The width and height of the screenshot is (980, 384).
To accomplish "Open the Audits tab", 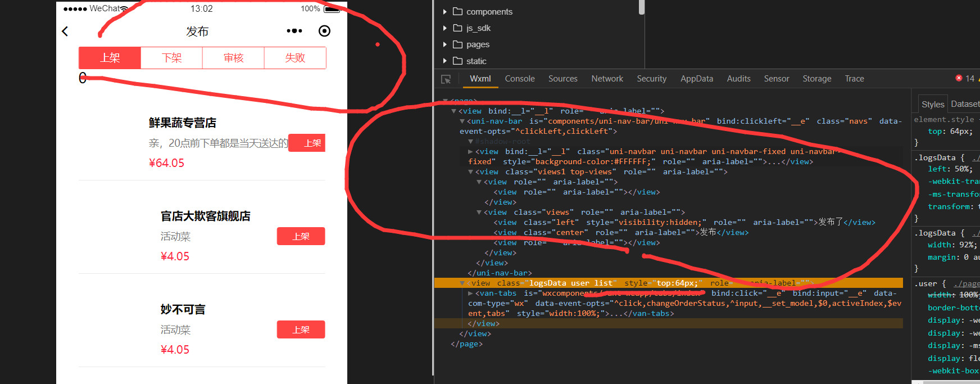I will click(x=739, y=79).
